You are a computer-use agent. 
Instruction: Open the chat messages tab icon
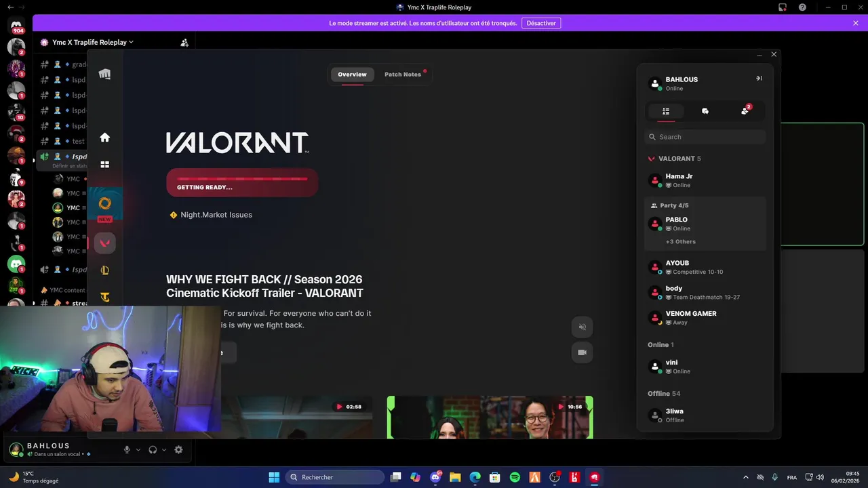tap(705, 111)
